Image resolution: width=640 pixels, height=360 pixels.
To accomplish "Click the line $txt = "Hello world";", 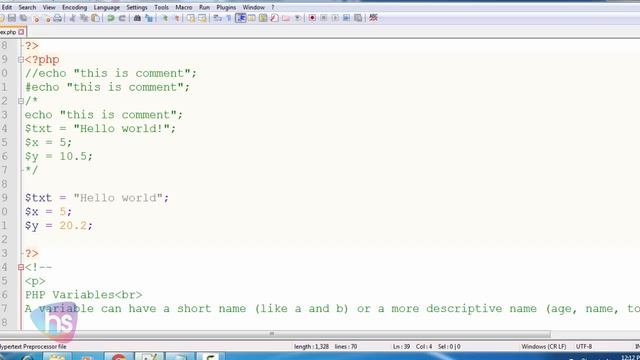I will pyautogui.click(x=97, y=198).
